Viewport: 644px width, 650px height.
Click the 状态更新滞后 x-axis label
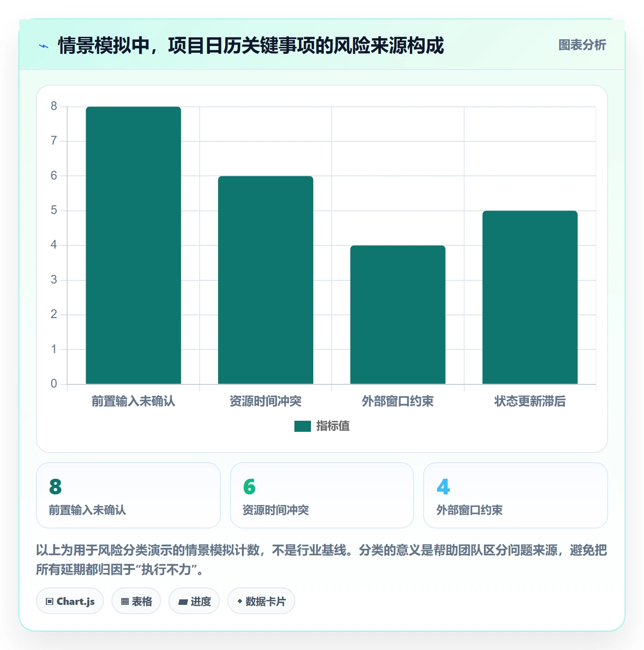[x=530, y=401]
